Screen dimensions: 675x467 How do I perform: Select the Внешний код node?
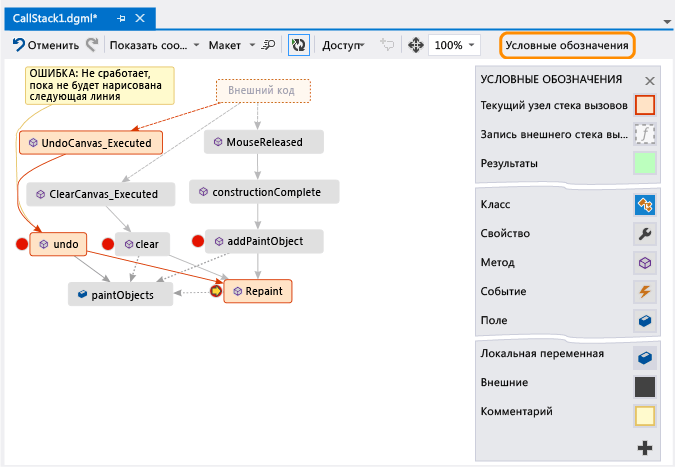263,90
